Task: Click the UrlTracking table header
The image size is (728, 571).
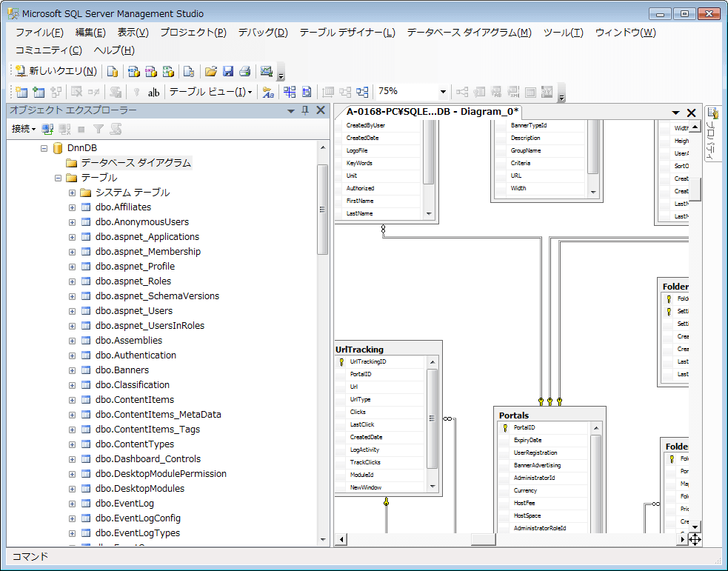Action: click(x=387, y=349)
